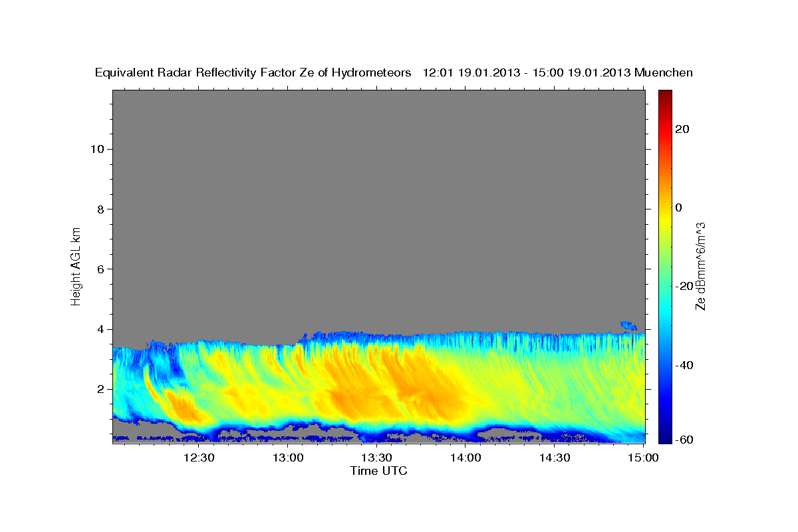Click the time tick label '13:00'
798x532 pixels.
(287, 458)
